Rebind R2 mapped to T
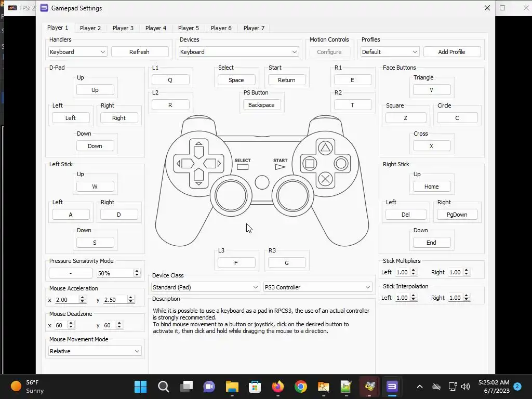Image resolution: width=532 pixels, height=399 pixels. coord(353,105)
